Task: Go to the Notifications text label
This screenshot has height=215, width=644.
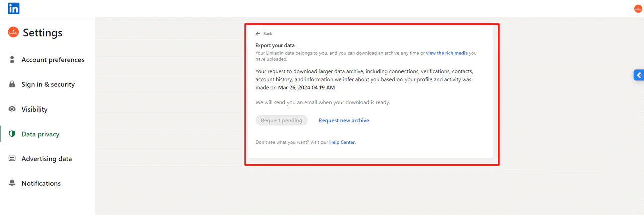Action: click(41, 183)
